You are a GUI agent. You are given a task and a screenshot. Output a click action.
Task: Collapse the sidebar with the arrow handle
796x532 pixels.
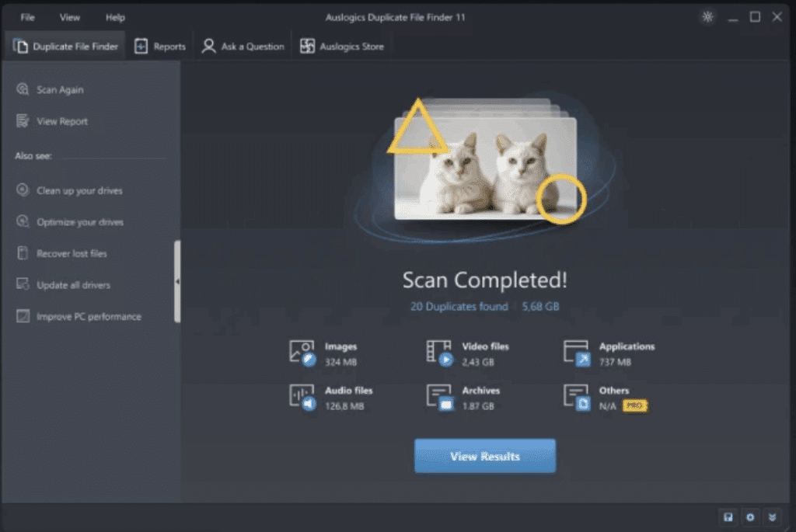pos(177,281)
